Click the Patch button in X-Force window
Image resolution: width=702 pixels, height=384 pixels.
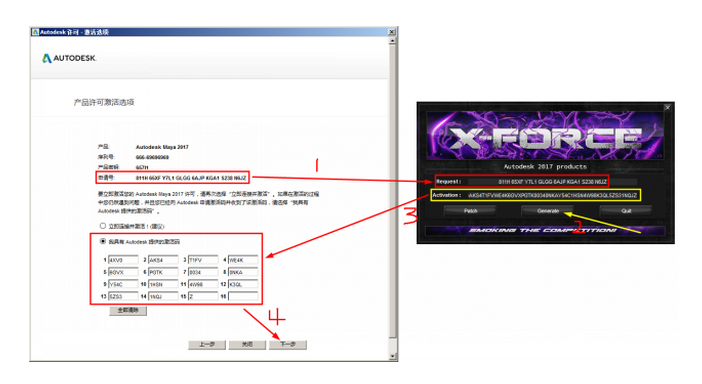click(x=470, y=211)
